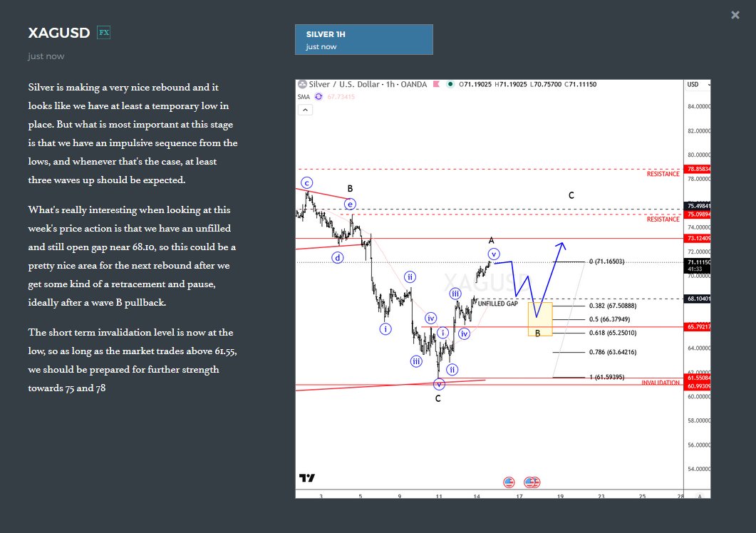Click the Fibonacci 0 (71.16503) level label
756x533 pixels.
coord(606,262)
